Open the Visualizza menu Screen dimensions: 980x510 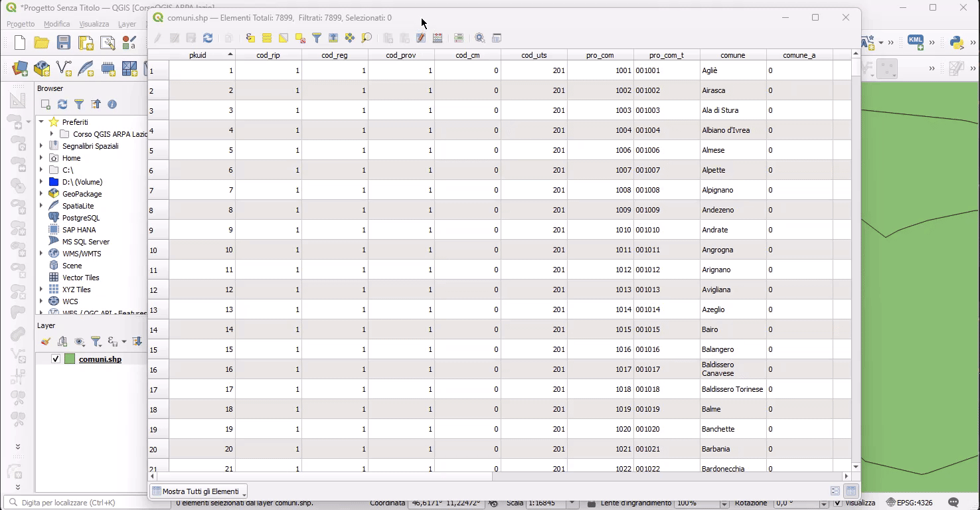[x=94, y=24]
